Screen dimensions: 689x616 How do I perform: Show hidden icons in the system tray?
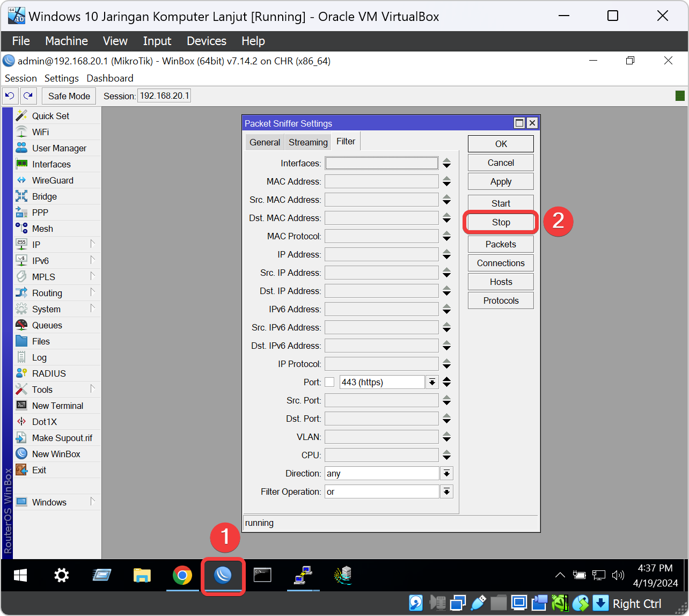[560, 575]
